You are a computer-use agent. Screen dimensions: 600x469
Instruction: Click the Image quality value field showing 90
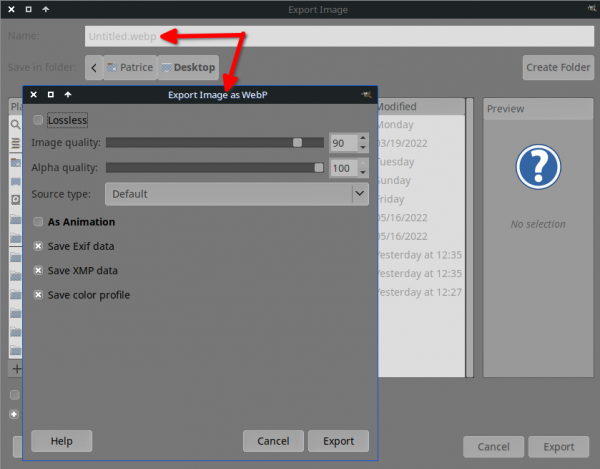[x=344, y=143]
